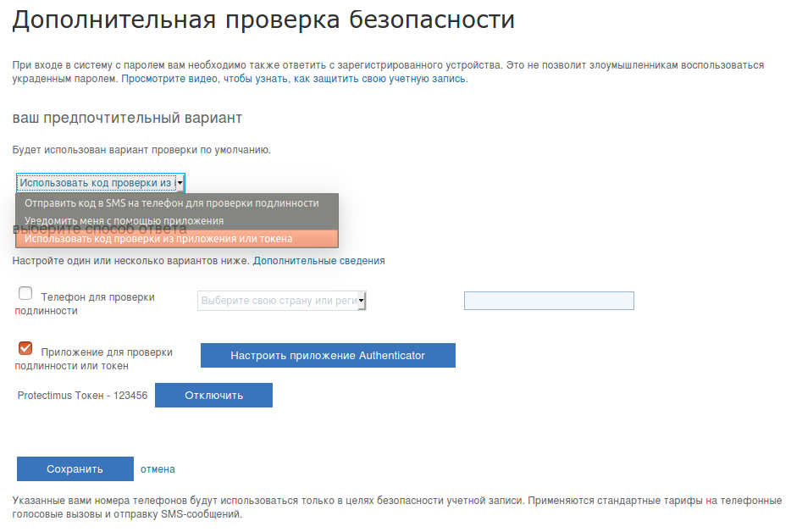This screenshot has height=532, width=791.
Task: Open the video link about protecting your account
Action: 295,79
